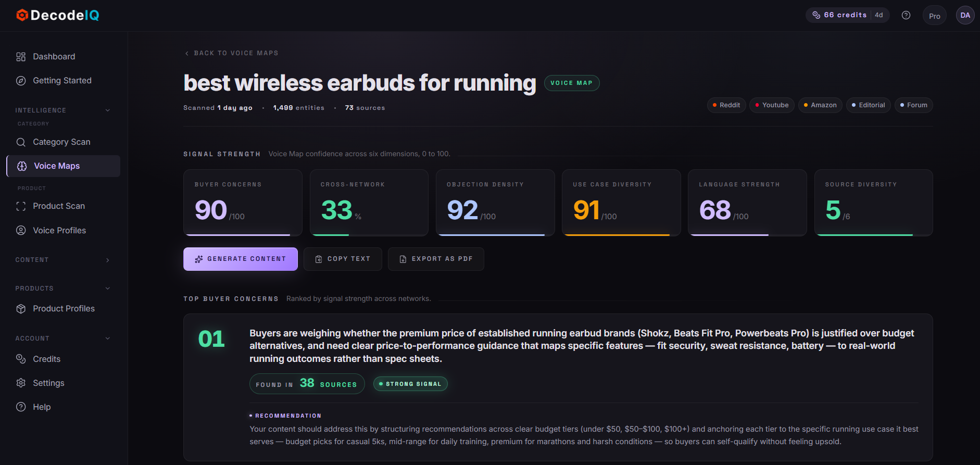Image resolution: width=980 pixels, height=465 pixels.
Task: Open Settings from sidebar
Action: pyautogui.click(x=64, y=383)
